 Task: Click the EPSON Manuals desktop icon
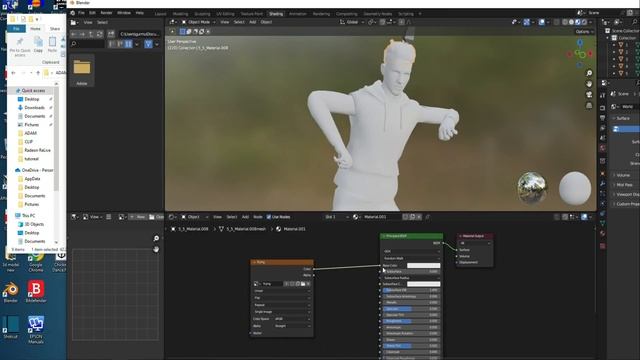click(x=36, y=330)
